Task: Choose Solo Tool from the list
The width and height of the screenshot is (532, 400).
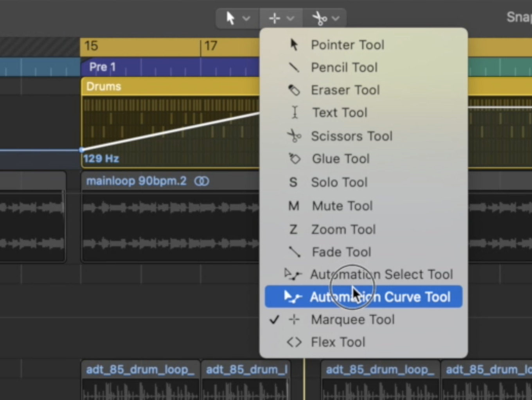Action: 339,182
